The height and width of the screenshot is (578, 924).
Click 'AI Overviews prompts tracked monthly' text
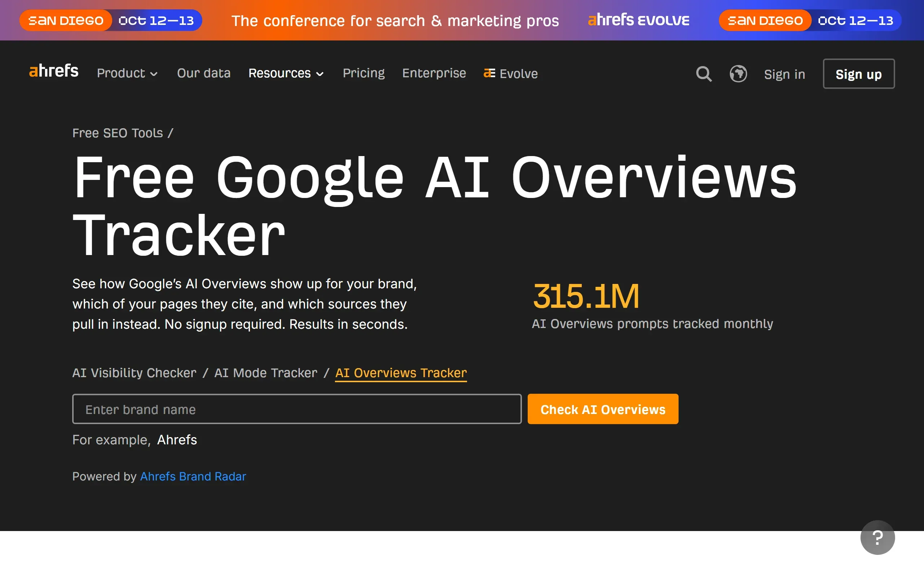pos(653,324)
